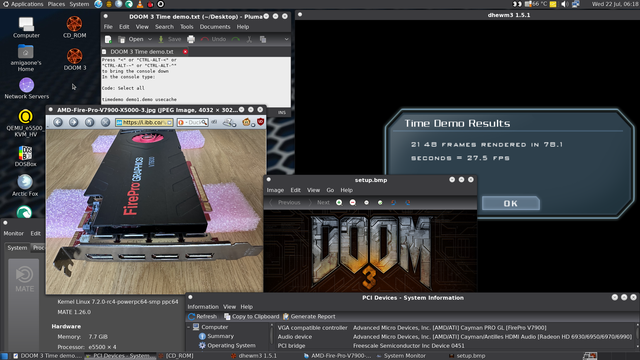Click the Copy icon in Pluma toolbar
The height and width of the screenshot is (360, 640).
(x=263, y=39)
